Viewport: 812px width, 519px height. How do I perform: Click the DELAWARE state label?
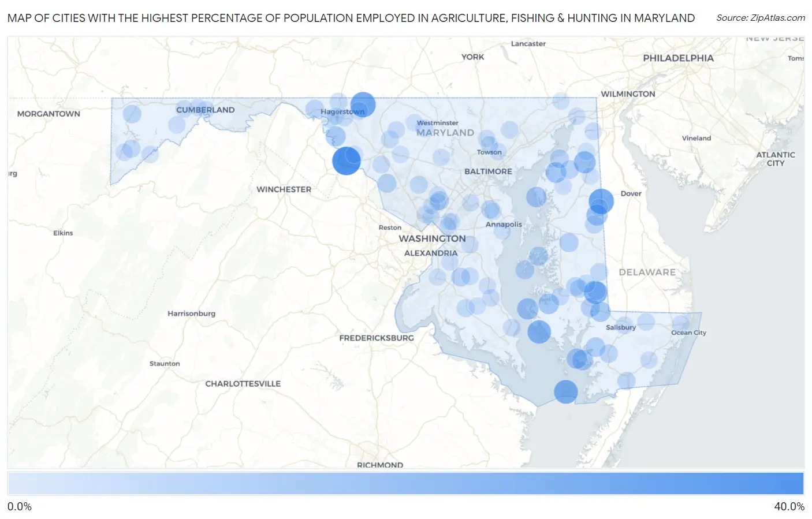(647, 272)
